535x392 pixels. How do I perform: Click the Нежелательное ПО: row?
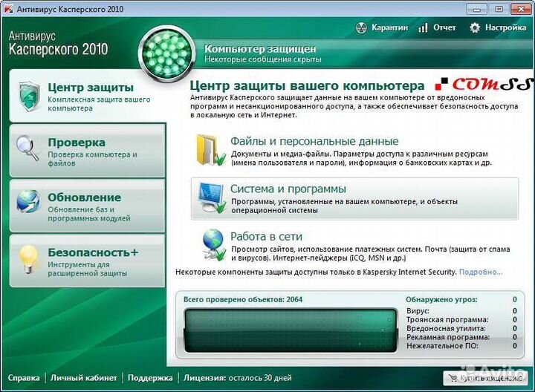[461, 346]
